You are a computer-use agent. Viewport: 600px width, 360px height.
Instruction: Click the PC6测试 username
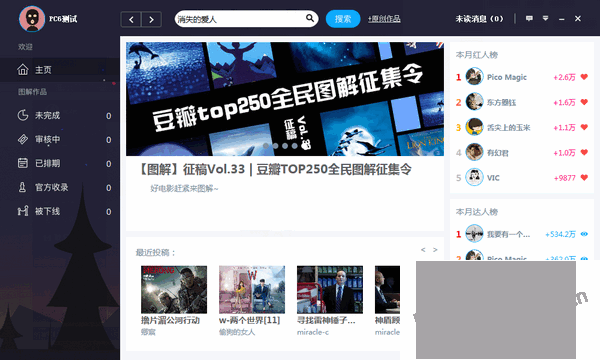(x=63, y=19)
